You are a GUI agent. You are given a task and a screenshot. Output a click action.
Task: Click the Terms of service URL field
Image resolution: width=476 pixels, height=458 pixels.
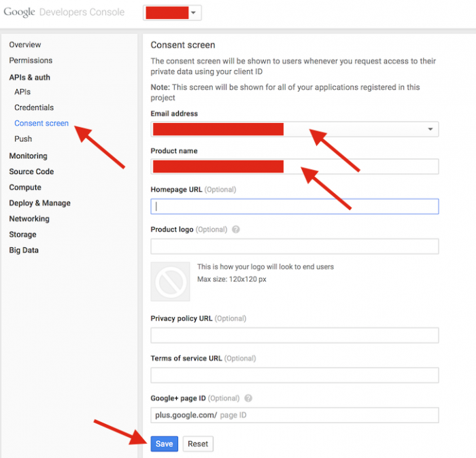[294, 375]
